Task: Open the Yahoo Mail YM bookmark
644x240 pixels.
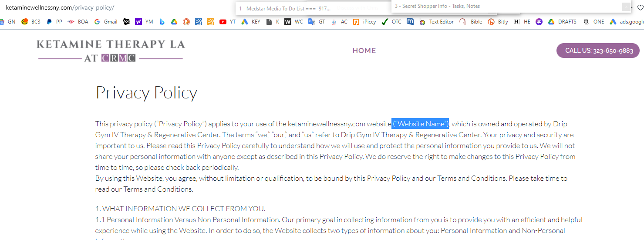Action: coord(144,22)
